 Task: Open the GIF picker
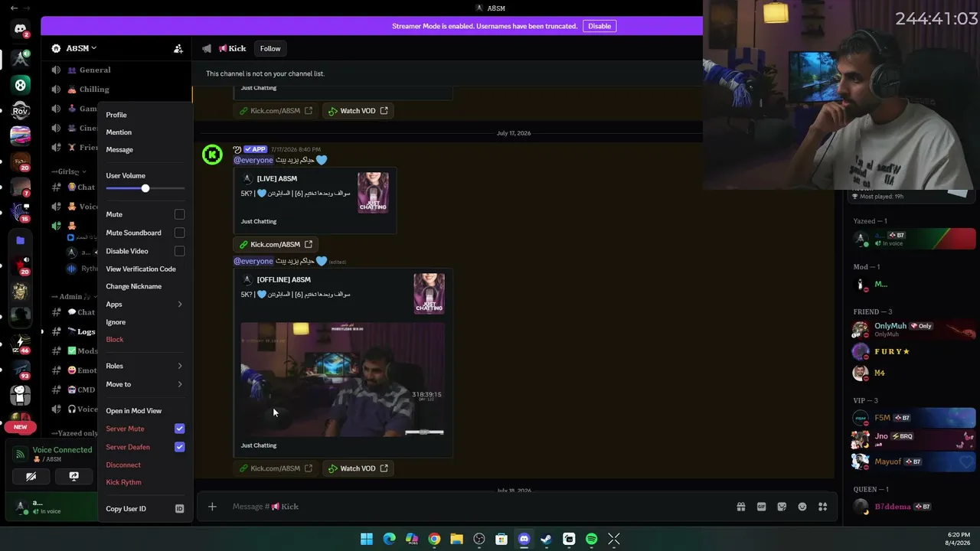(x=761, y=507)
